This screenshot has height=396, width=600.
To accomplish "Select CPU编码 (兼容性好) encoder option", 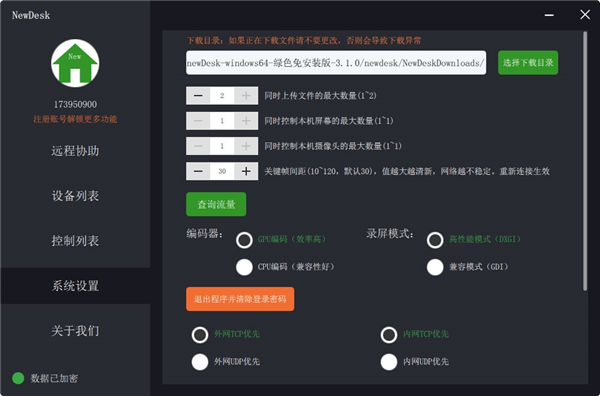I will coord(244,267).
